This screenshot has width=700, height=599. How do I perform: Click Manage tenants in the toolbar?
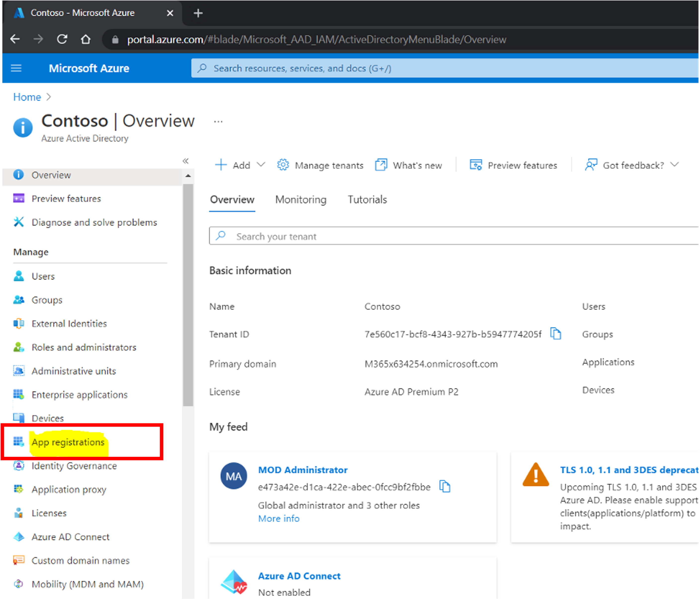click(320, 165)
